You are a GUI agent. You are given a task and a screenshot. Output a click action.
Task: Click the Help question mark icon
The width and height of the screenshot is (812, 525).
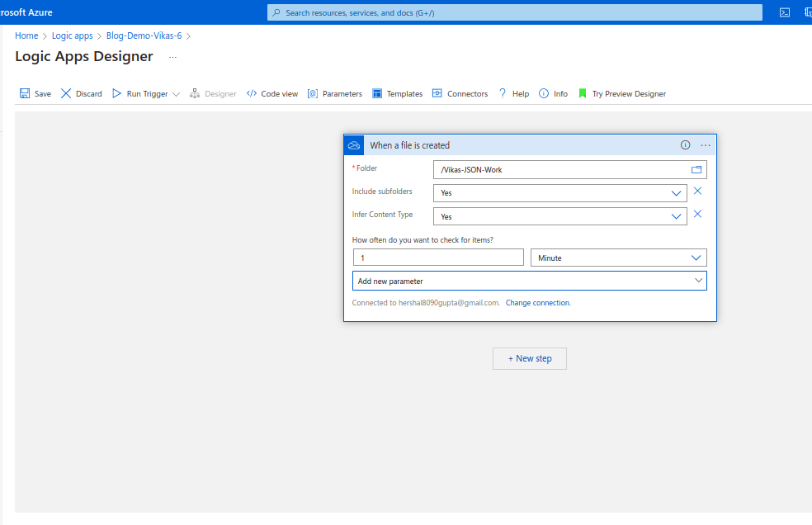point(503,93)
